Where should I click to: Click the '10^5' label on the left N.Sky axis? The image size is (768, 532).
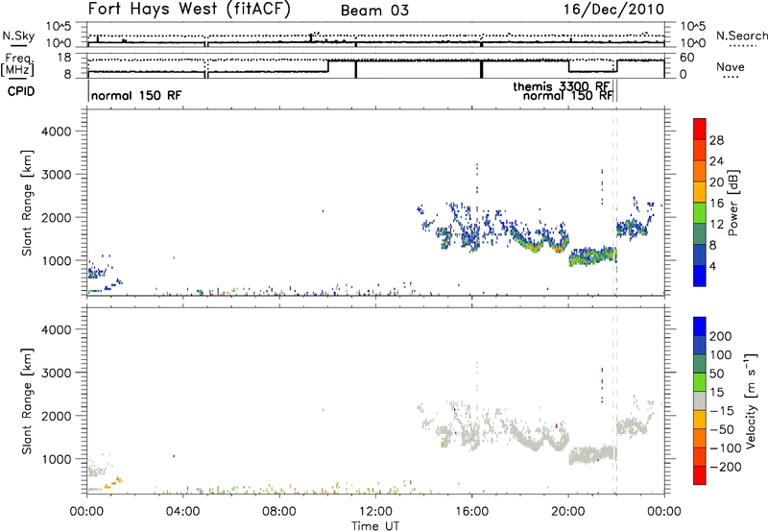click(x=59, y=26)
